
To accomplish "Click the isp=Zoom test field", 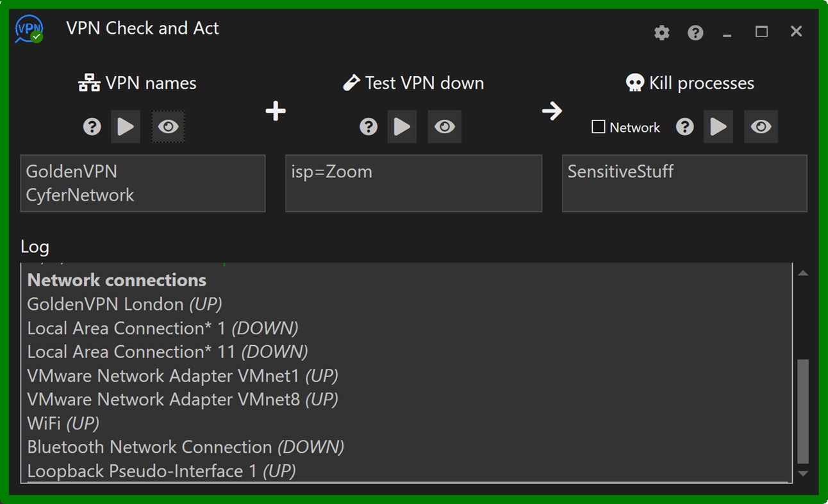I will coord(413,183).
